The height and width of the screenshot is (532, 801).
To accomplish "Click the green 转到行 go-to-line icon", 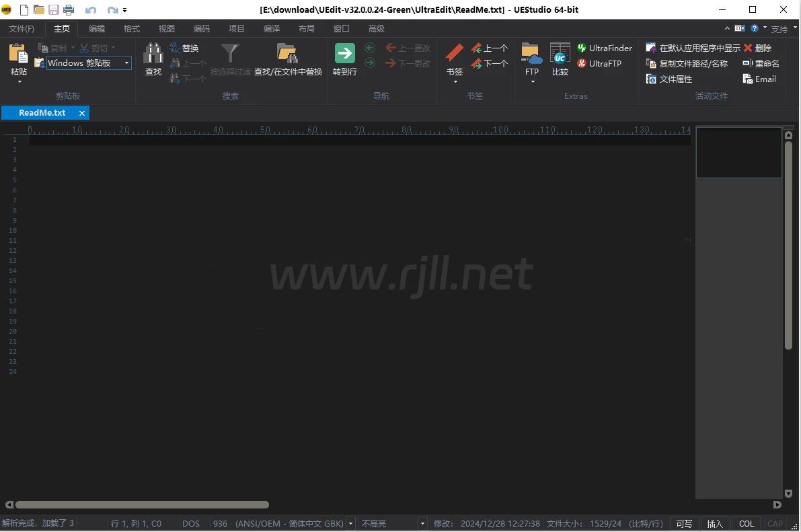I will pos(345,54).
